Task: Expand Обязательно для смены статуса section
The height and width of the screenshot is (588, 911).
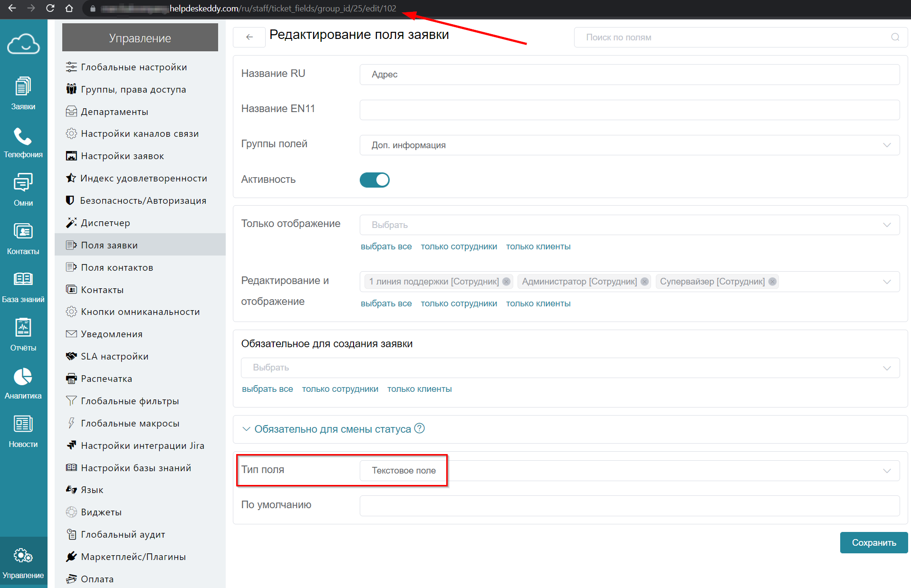Action: pyautogui.click(x=333, y=429)
